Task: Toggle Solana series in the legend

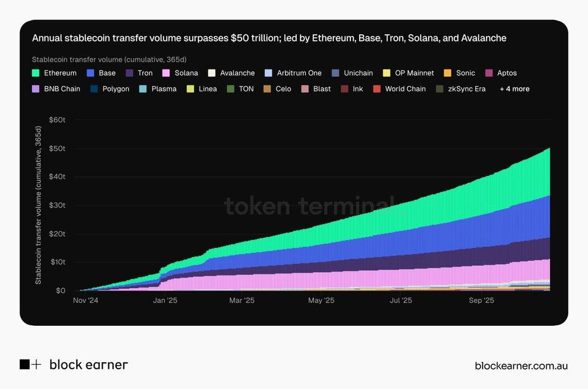Action: coord(186,73)
